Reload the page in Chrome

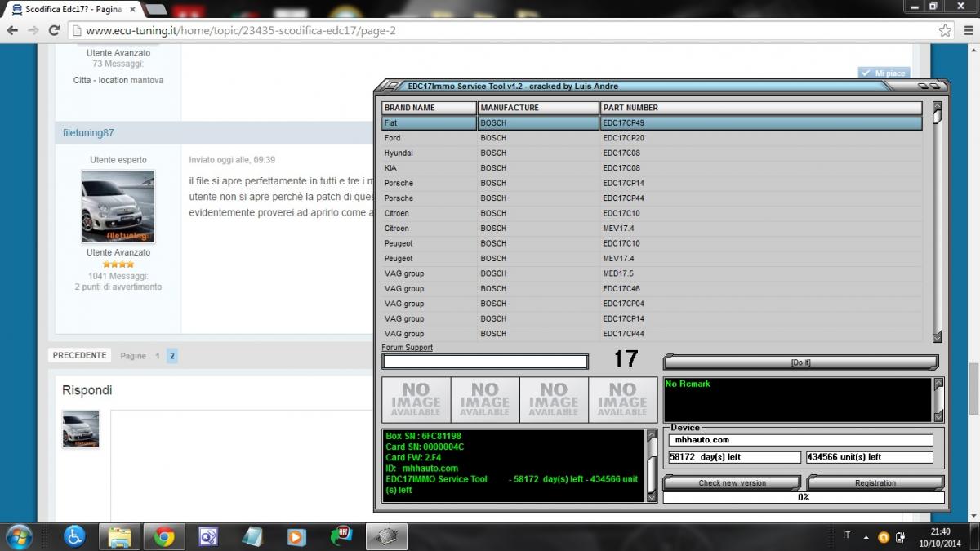pyautogui.click(x=54, y=31)
